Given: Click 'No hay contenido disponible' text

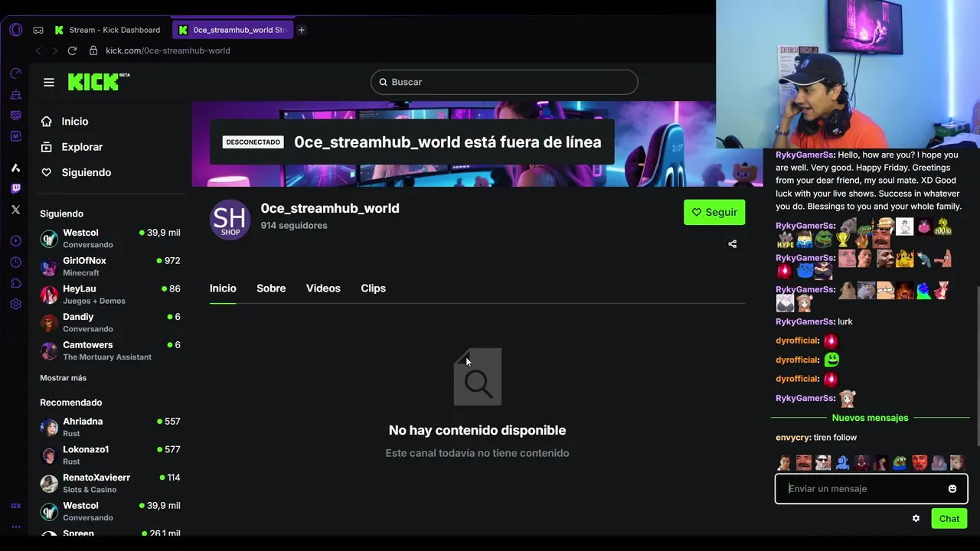Looking at the screenshot, I should [478, 431].
